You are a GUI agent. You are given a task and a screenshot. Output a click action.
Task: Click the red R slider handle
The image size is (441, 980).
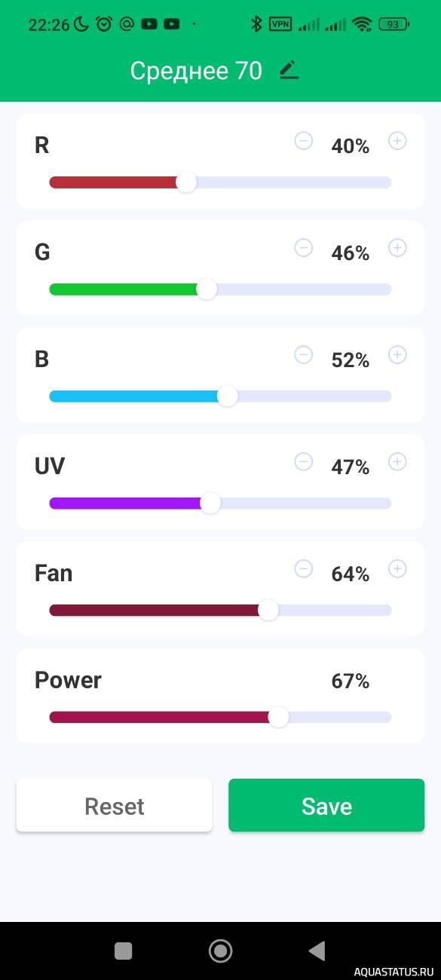(x=186, y=182)
